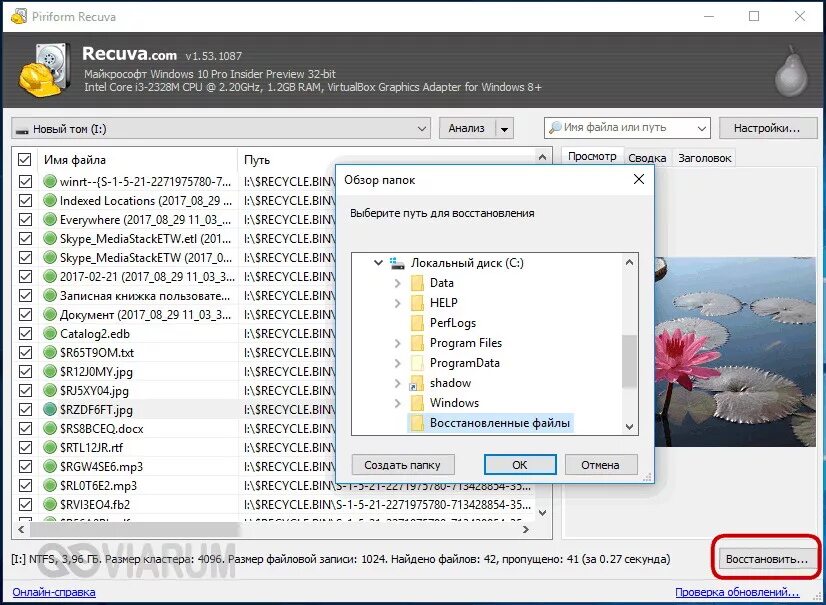Toggle the select-all checkbox in the header
Viewport: 826px width, 605px height.
pos(25,160)
